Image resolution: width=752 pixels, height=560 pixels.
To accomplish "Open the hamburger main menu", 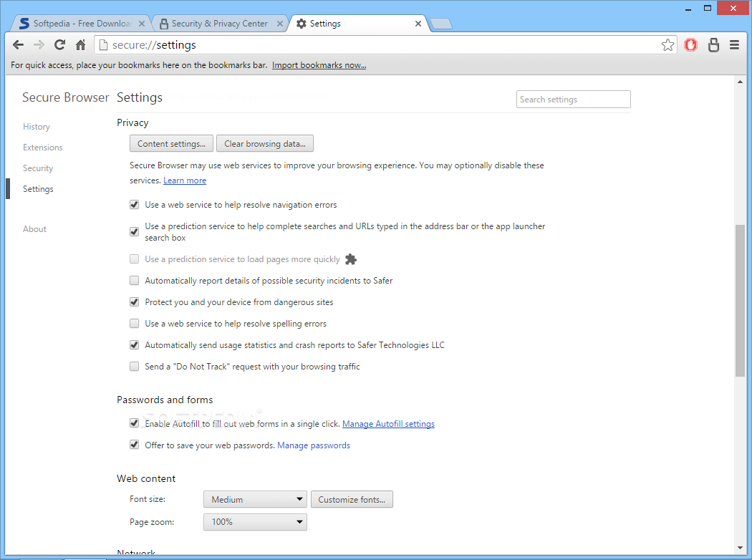I will pos(734,45).
